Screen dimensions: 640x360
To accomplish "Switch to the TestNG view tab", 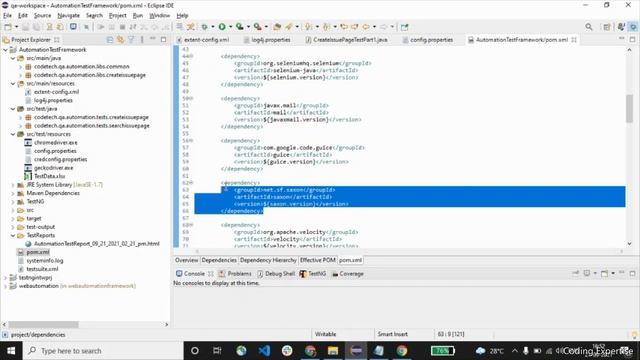I will (313, 274).
